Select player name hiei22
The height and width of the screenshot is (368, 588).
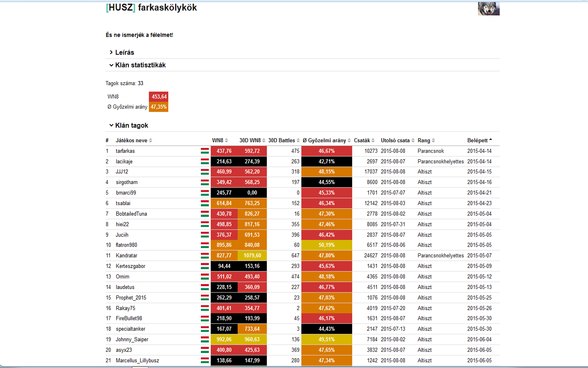pos(122,224)
